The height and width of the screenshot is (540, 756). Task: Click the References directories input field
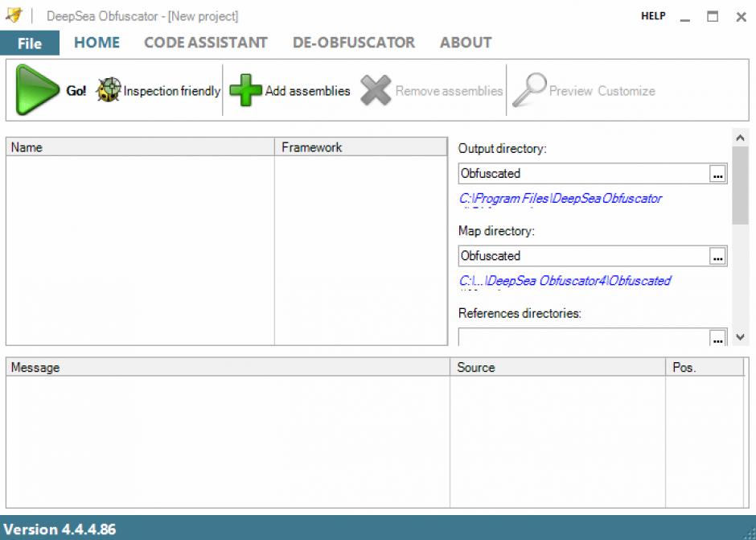click(583, 337)
